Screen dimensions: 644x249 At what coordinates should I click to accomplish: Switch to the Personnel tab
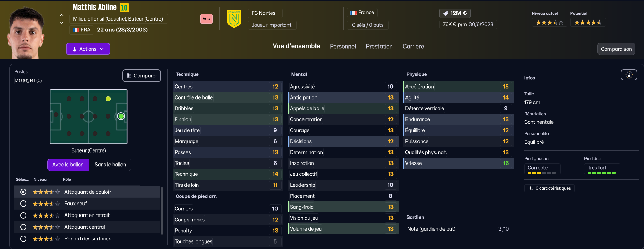tap(343, 47)
